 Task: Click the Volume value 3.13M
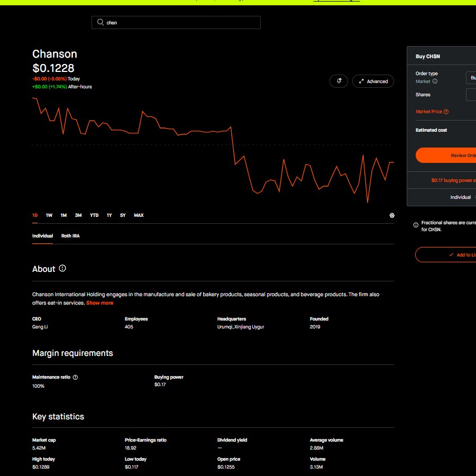[316, 467]
